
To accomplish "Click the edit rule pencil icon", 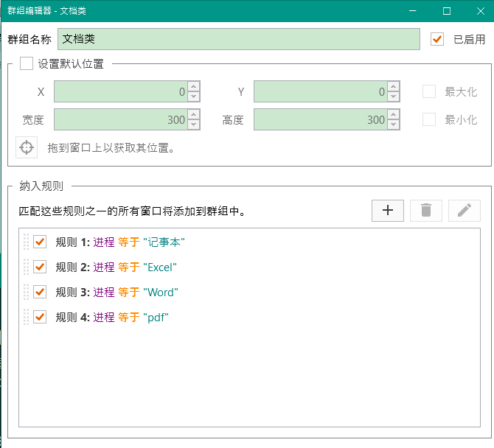I will (x=464, y=210).
